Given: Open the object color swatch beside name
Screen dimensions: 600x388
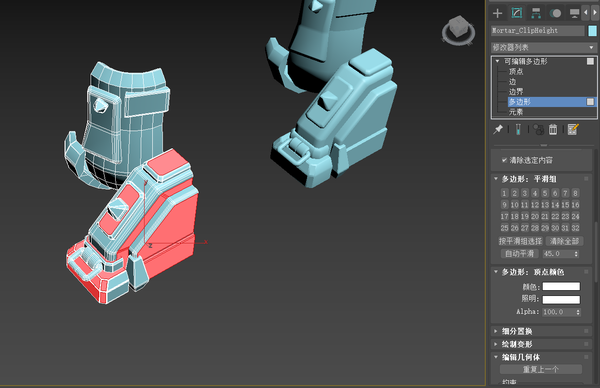Looking at the screenshot, I should point(592,31).
